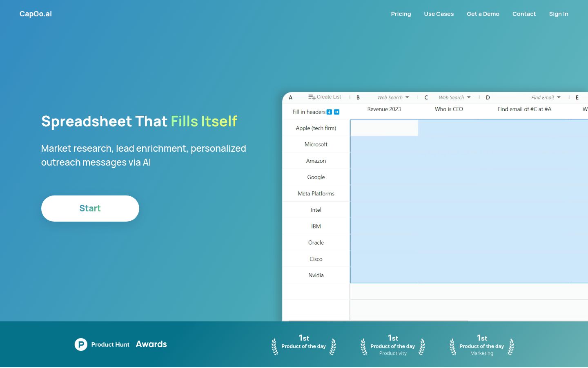This screenshot has height=368, width=588.
Task: Select the Intel cell
Action: point(316,210)
